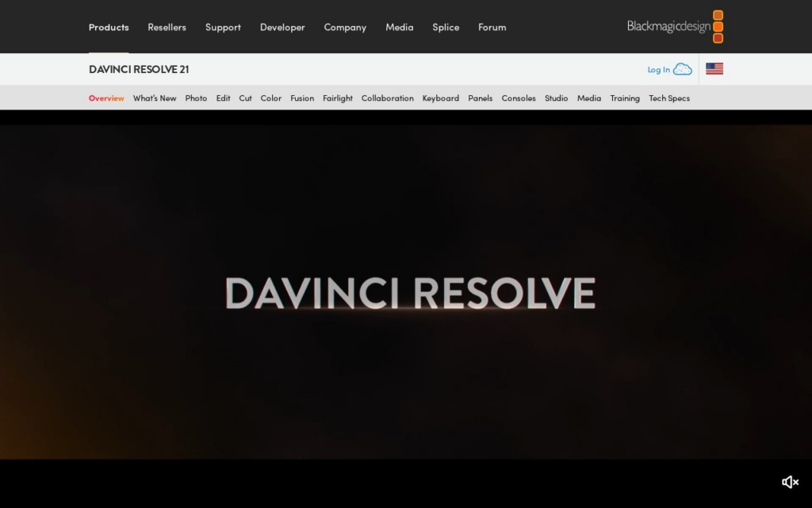Go to the Support page
The image size is (812, 508).
[223, 27]
